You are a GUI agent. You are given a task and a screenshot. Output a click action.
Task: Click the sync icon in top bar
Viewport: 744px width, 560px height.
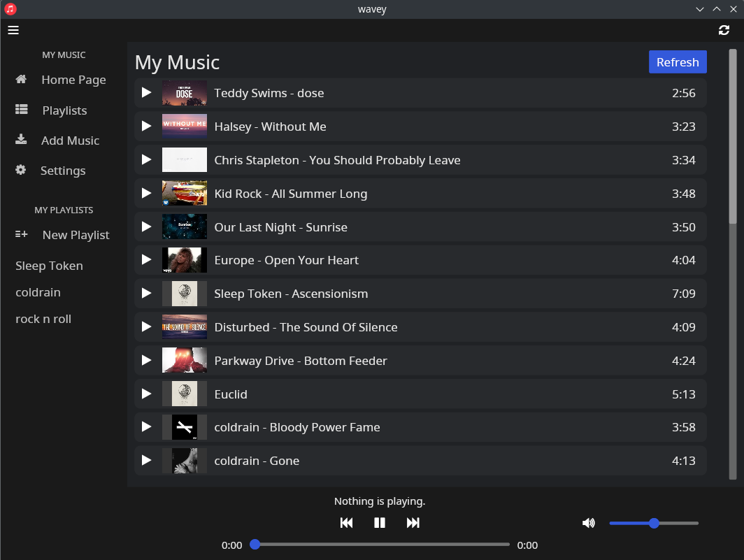click(724, 30)
